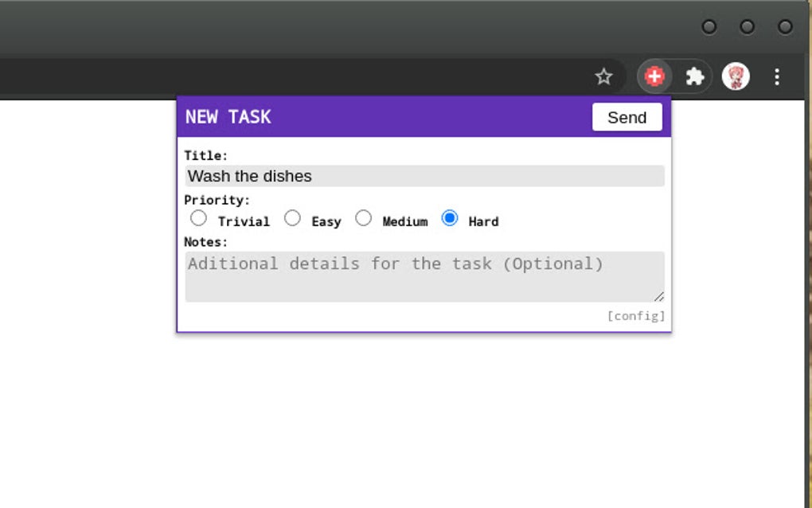Select the Easy priority option
Viewport: 812px width, 508px height.
[292, 217]
